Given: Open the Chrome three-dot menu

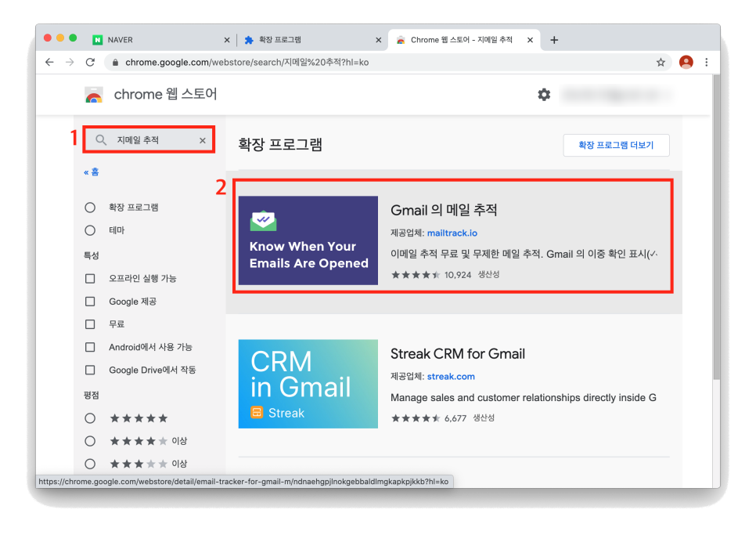Looking at the screenshot, I should tap(707, 62).
